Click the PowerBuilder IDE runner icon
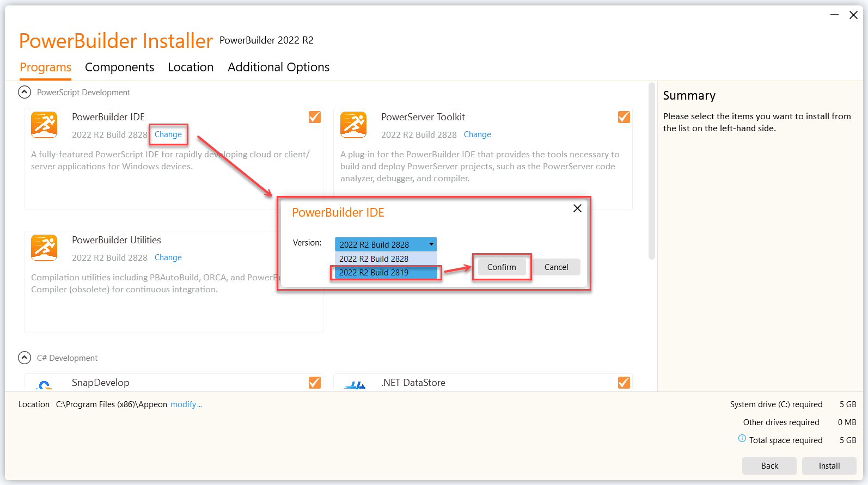868x485 pixels. 44,125
